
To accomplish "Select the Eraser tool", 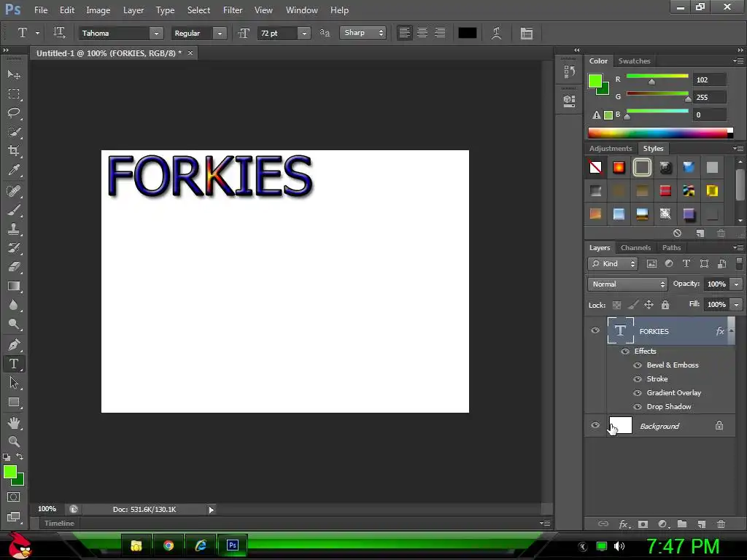I will tap(14, 267).
